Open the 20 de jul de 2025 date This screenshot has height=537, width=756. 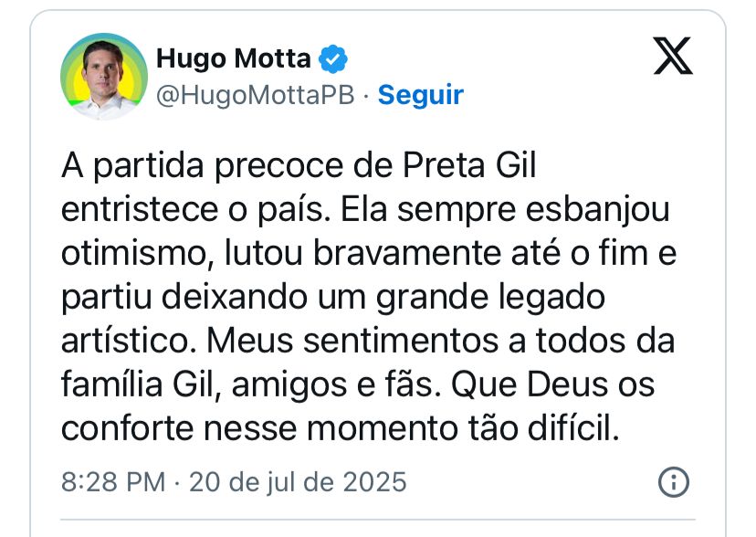(x=298, y=481)
